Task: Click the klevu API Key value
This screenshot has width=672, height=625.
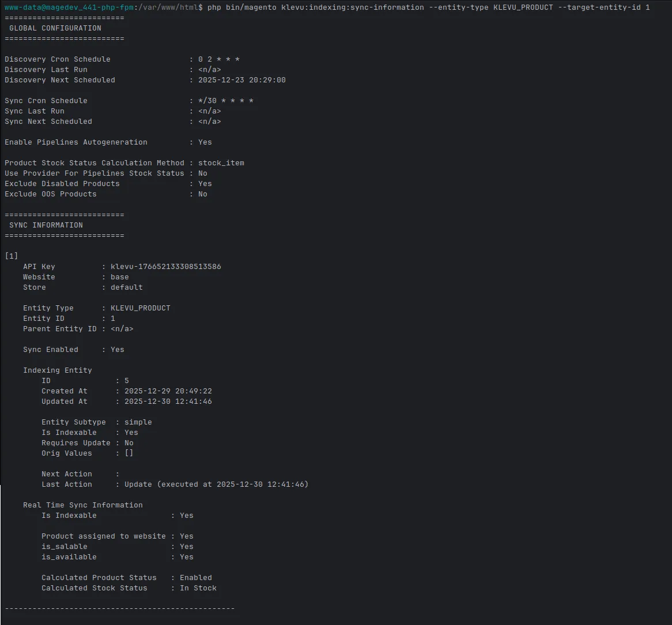Action: coord(166,267)
